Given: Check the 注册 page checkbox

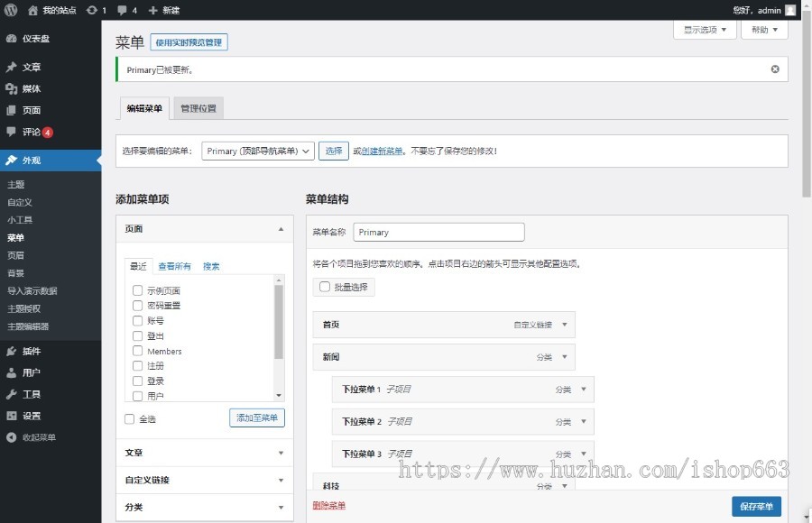Looking at the screenshot, I should pos(137,365).
